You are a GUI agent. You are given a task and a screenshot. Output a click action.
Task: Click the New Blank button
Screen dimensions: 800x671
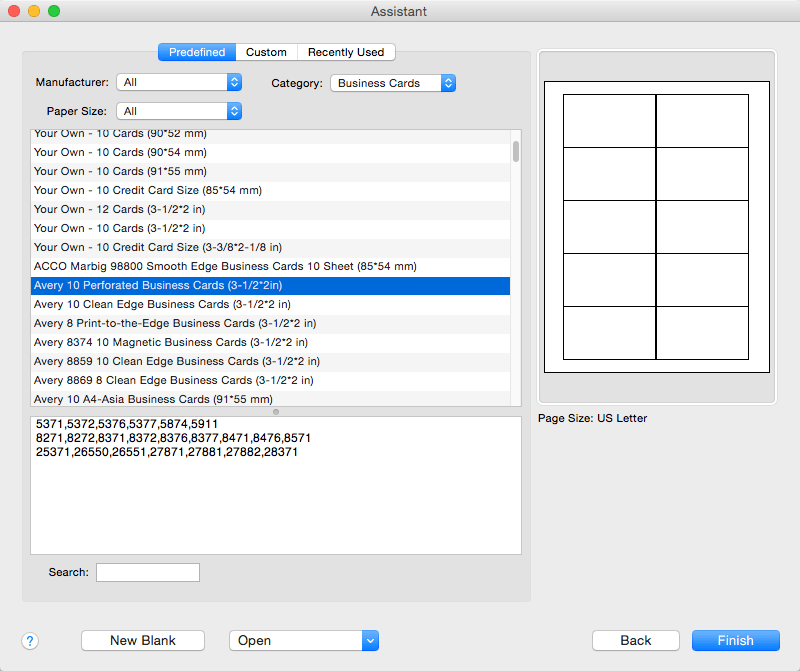click(143, 640)
